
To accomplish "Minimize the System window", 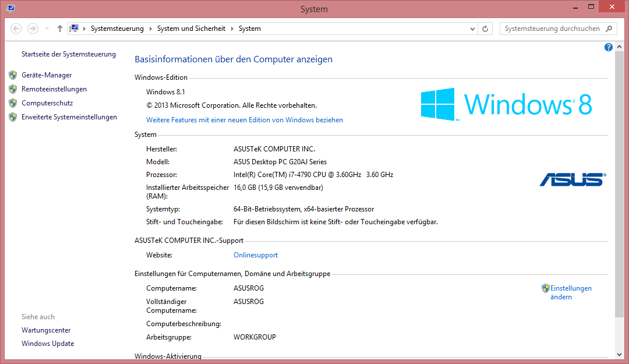I will point(575,7).
